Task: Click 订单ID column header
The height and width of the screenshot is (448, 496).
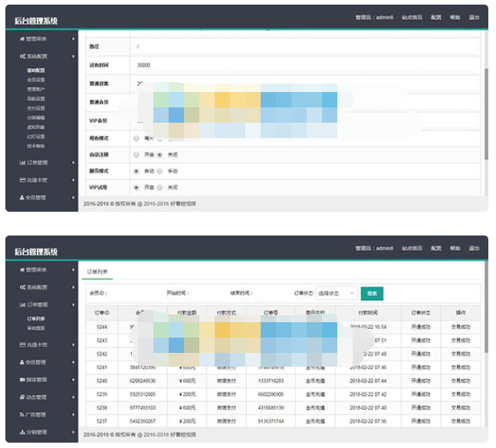Action: click(x=102, y=313)
